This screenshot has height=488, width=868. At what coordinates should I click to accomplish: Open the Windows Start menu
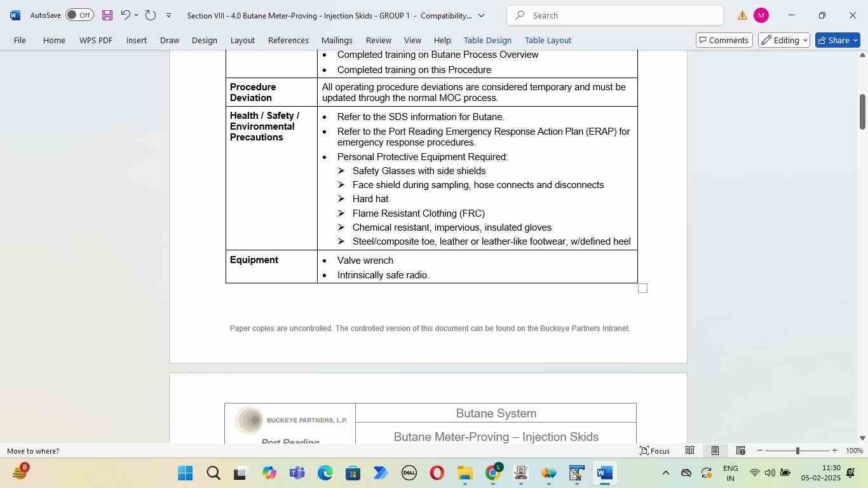(185, 473)
